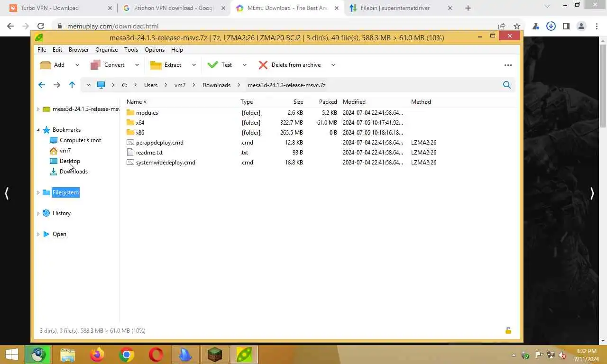The height and width of the screenshot is (364, 607).
Task: Reload the page in Chrome
Action: (x=41, y=26)
